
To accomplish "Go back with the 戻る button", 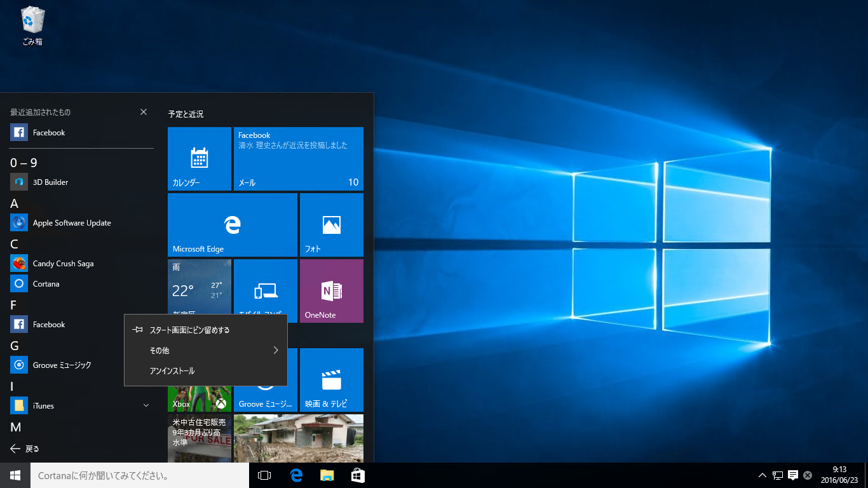I will click(x=25, y=449).
